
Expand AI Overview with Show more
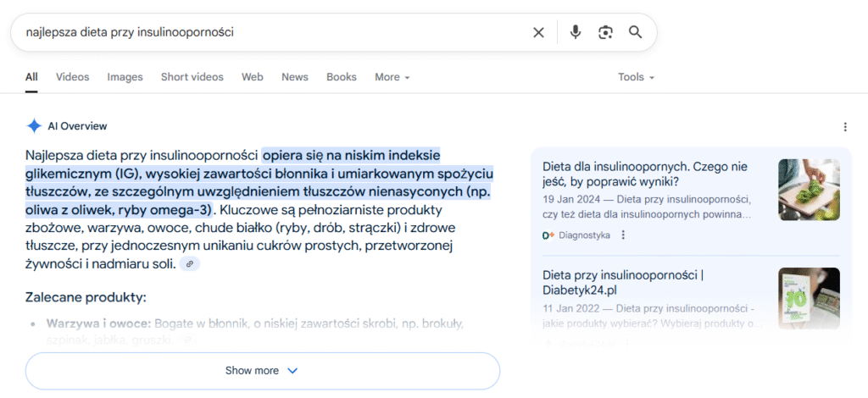pos(263,371)
